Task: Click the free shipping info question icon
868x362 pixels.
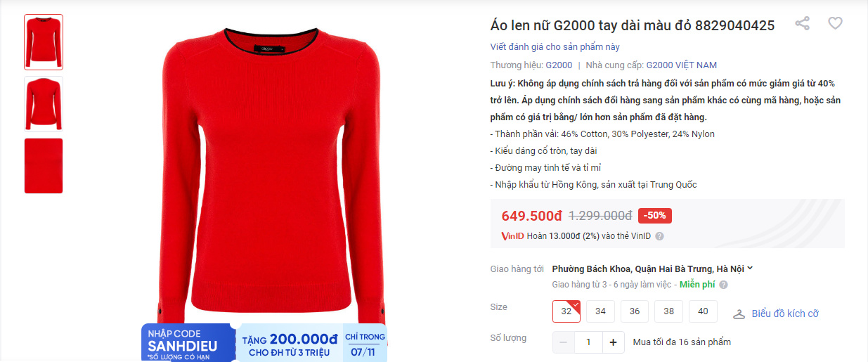Action: tap(723, 285)
